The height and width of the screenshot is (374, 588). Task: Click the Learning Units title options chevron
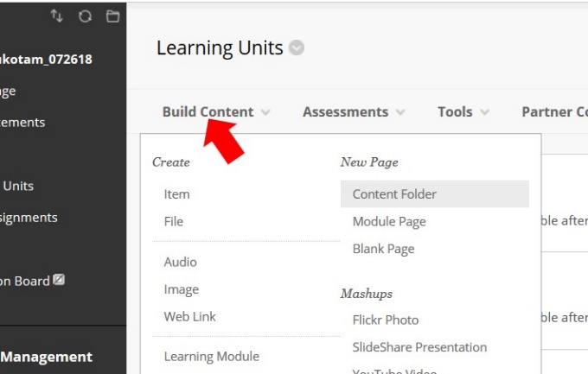(297, 48)
